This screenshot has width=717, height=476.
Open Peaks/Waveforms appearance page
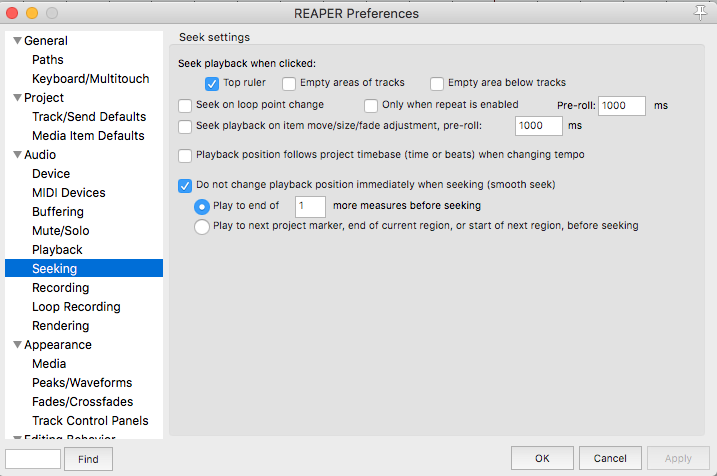pyautogui.click(x=82, y=383)
